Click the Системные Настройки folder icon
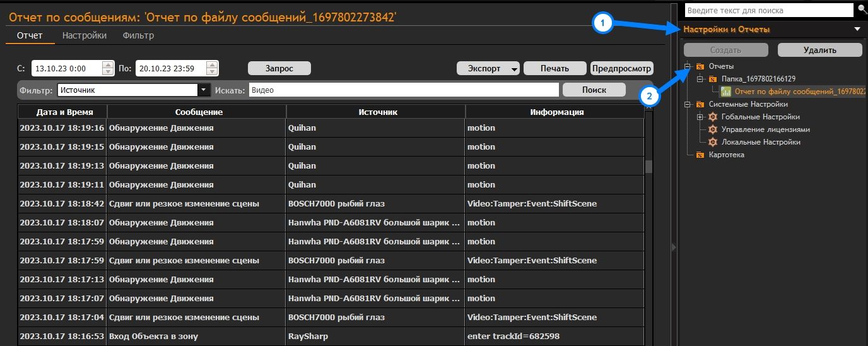 pyautogui.click(x=700, y=104)
